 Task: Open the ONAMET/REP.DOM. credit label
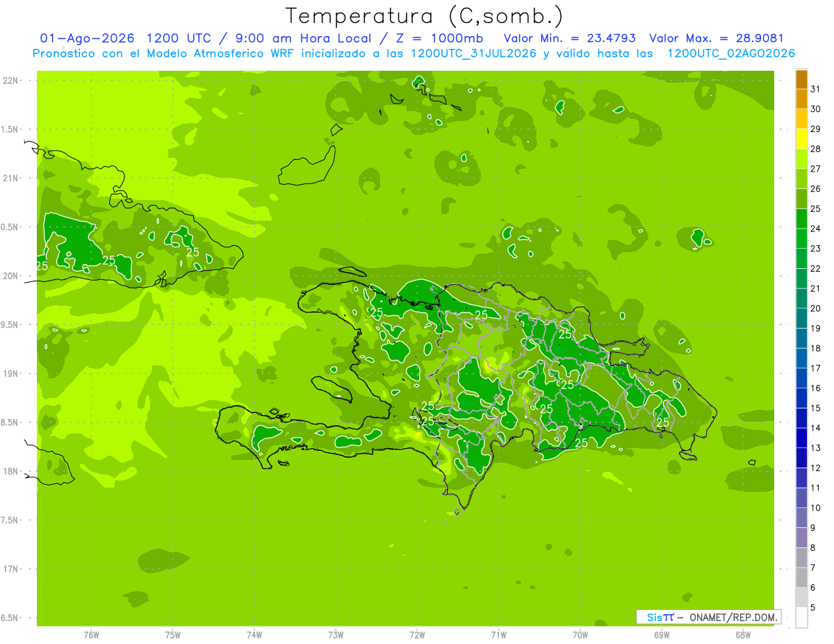[733, 617]
